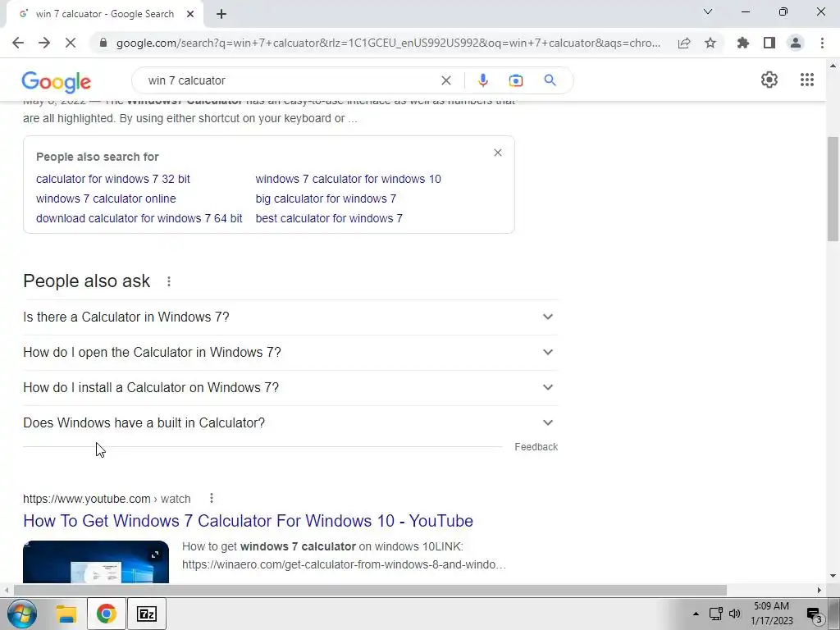Open Chrome extensions puzzle icon
The width and height of the screenshot is (840, 630).
pyautogui.click(x=743, y=43)
